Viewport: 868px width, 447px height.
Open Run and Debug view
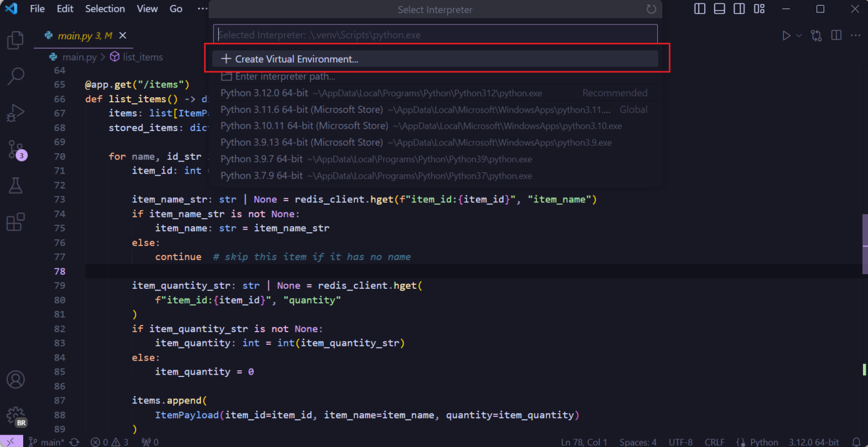click(x=15, y=112)
